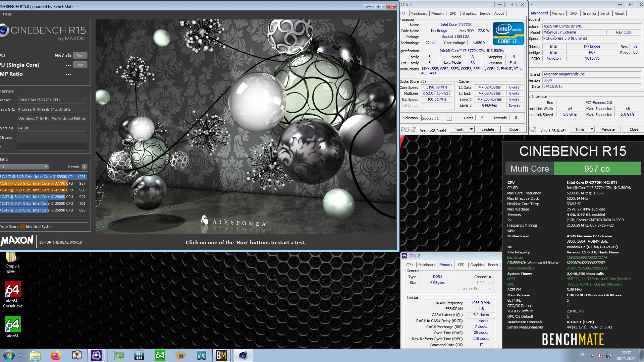Select the i7-3770K ranking row scoring 950
The height and width of the screenshot is (362, 644).
[x=44, y=190]
